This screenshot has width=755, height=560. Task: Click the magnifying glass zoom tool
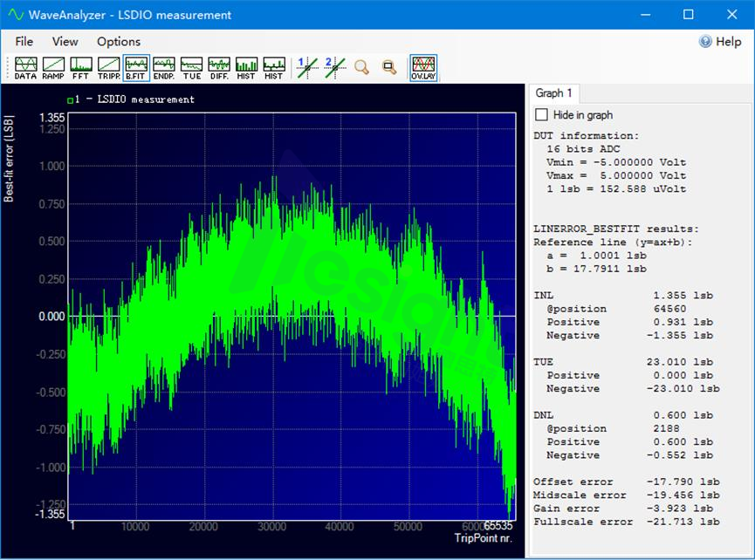pos(361,67)
